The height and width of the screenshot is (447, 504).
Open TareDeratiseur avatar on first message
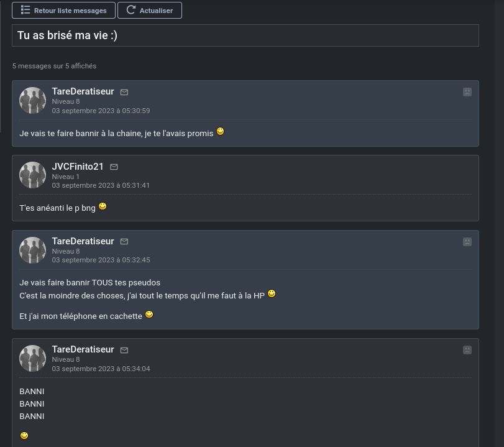(32, 100)
